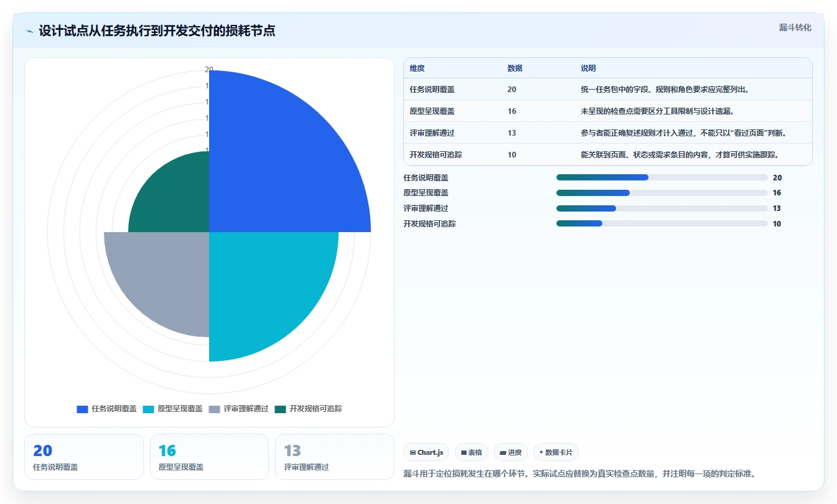Toggle the 任务说明覆盖 legend swatch

(83, 409)
